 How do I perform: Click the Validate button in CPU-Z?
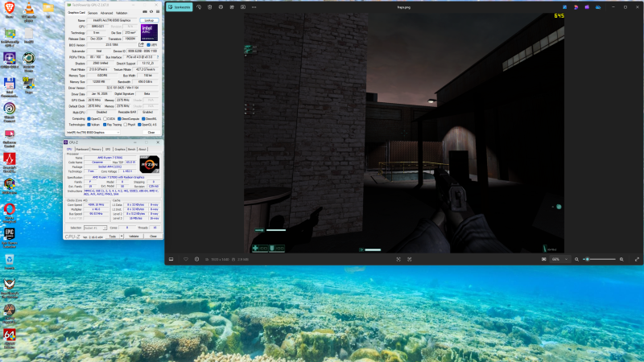[x=134, y=237]
